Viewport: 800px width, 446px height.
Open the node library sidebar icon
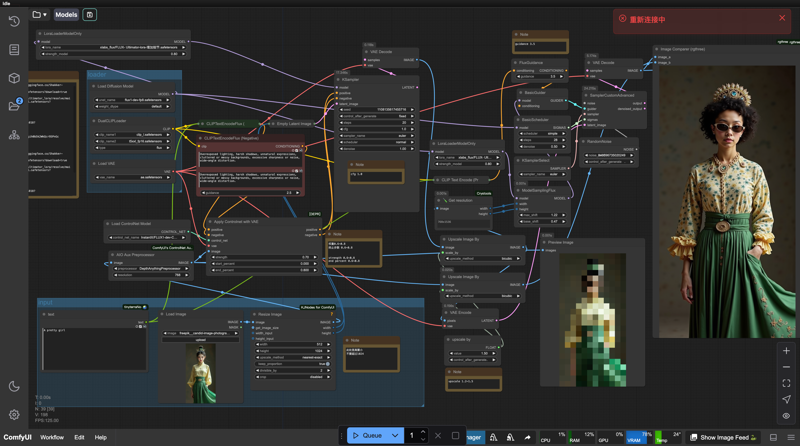click(x=14, y=49)
